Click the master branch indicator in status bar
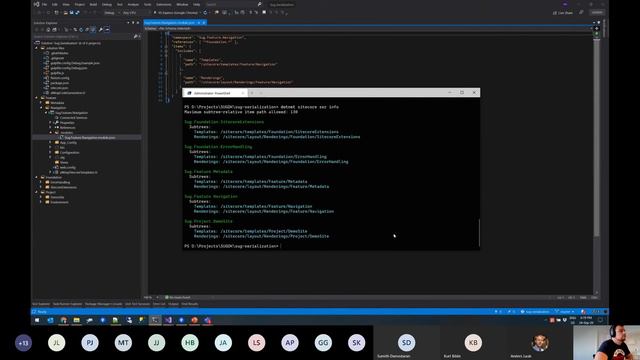640x360 pixels. [x=564, y=312]
